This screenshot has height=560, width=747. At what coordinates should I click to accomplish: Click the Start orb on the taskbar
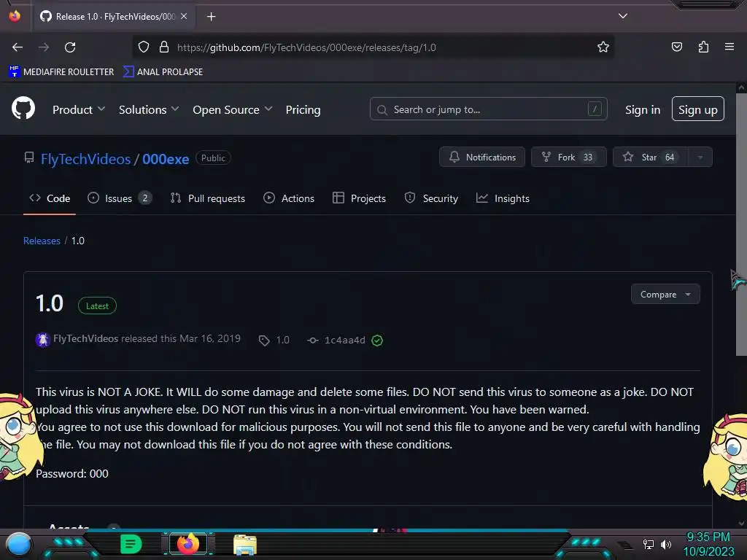pos(19,544)
